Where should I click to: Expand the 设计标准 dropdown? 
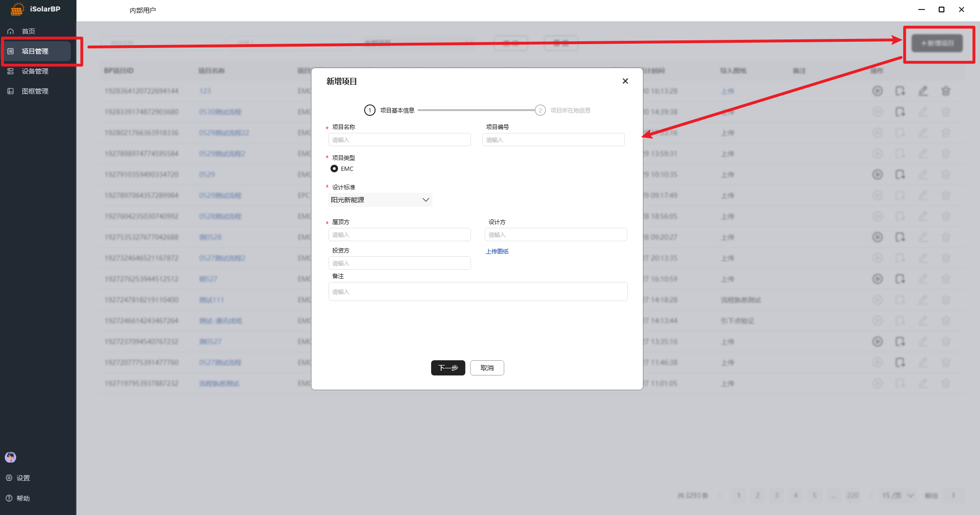tap(380, 200)
